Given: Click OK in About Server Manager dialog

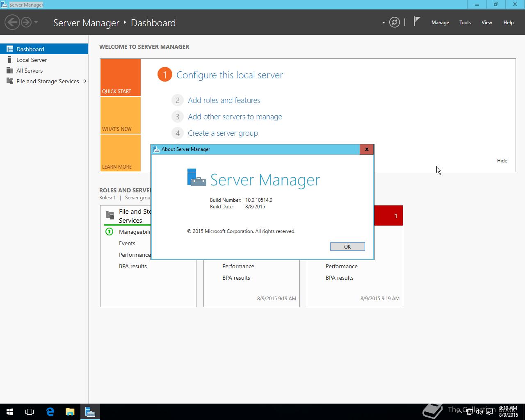Looking at the screenshot, I should (347, 247).
